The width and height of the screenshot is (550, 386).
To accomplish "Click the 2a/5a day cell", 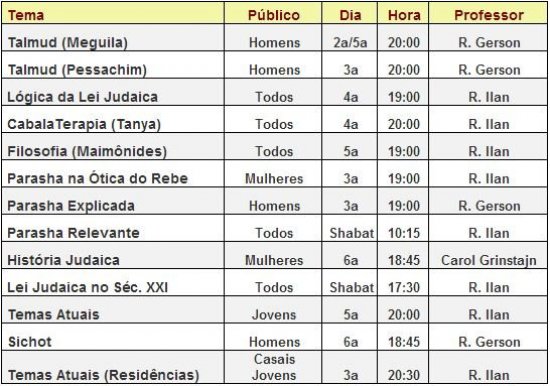I will (350, 43).
